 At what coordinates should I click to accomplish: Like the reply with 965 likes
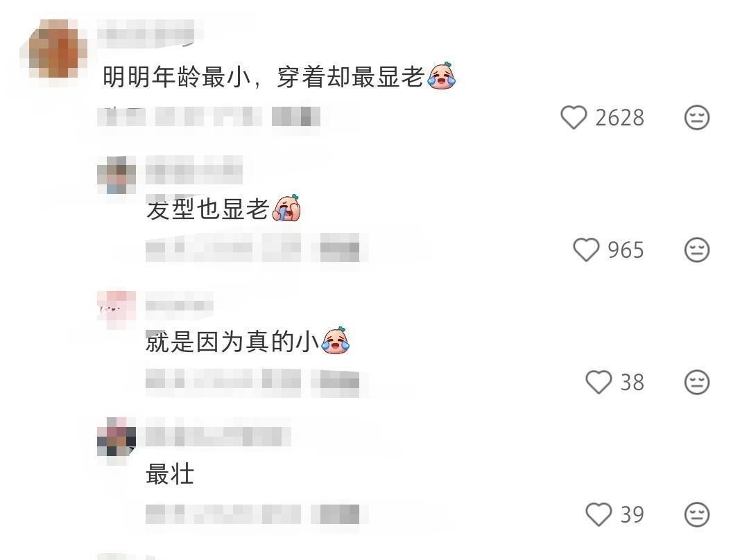(x=585, y=250)
